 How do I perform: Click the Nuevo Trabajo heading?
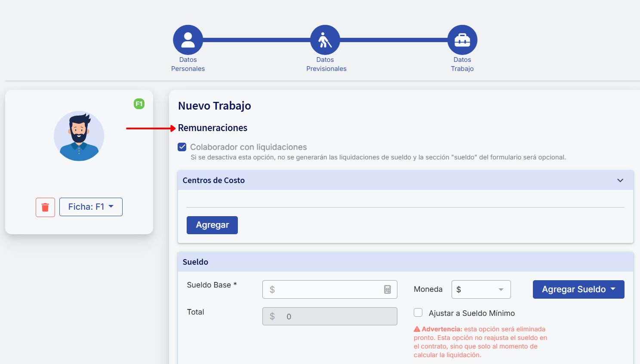coord(214,105)
